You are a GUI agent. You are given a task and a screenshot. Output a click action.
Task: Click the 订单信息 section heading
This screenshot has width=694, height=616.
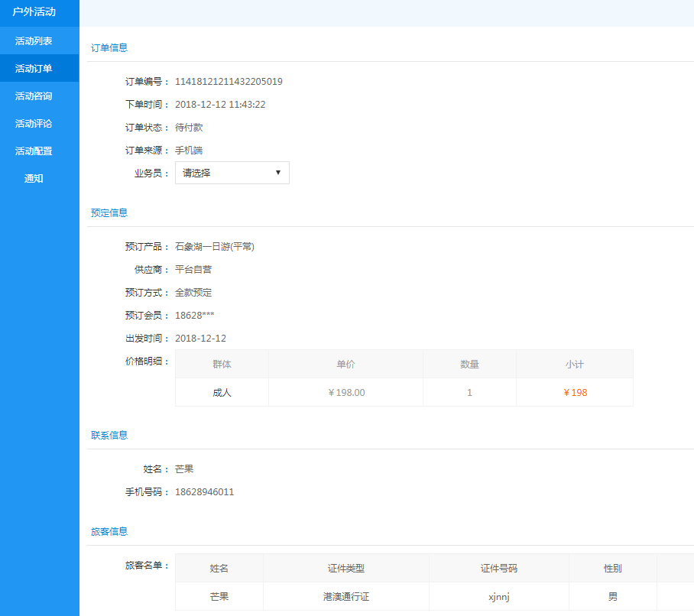pyautogui.click(x=109, y=47)
